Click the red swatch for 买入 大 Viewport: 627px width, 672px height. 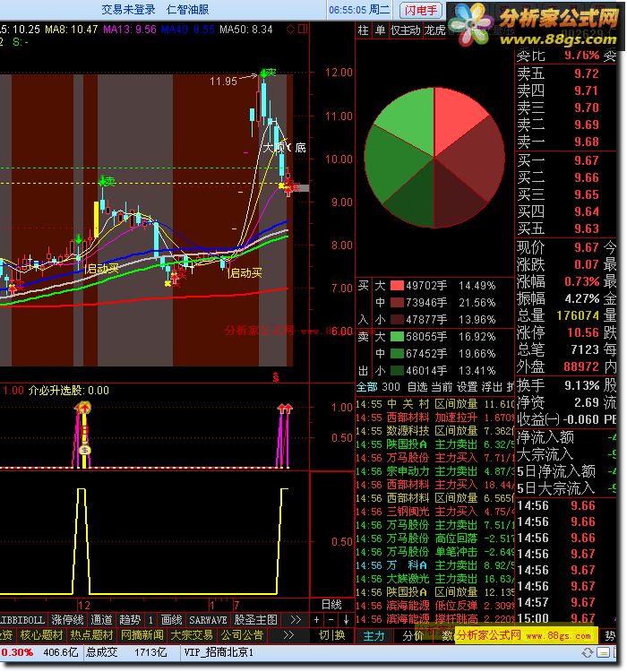[397, 286]
